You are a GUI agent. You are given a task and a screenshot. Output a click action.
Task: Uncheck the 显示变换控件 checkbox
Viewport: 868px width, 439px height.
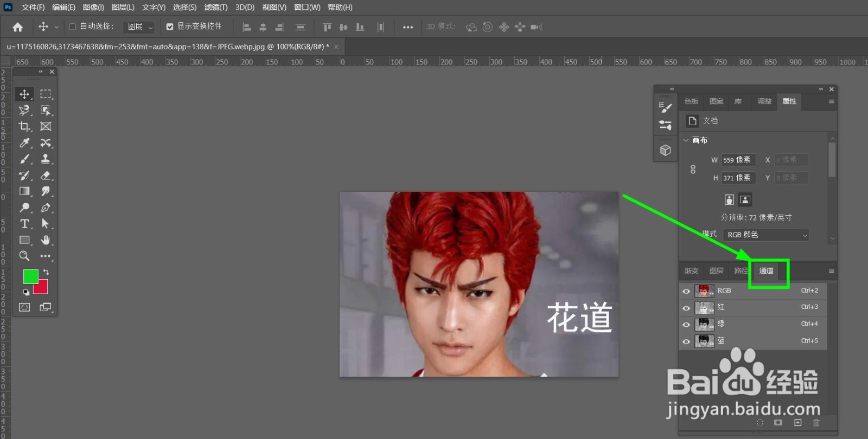170,27
